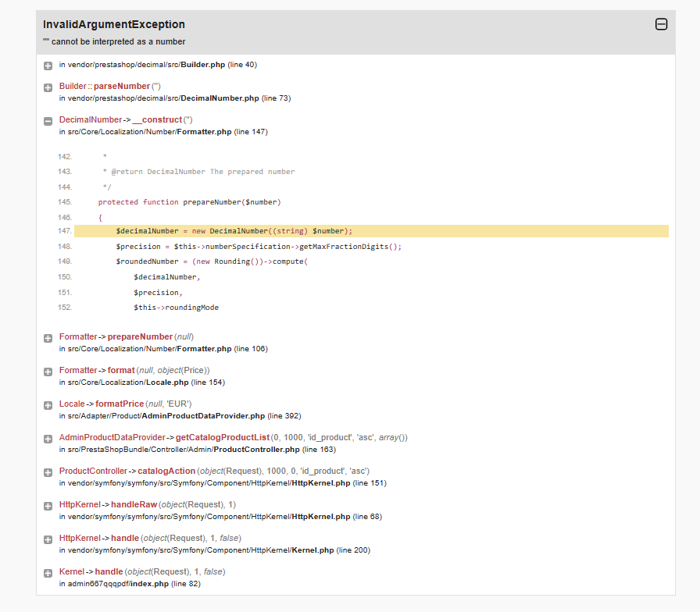This screenshot has height=612, width=700.
Task: Click Locale.php (line 154) file path
Action: [x=142, y=382]
